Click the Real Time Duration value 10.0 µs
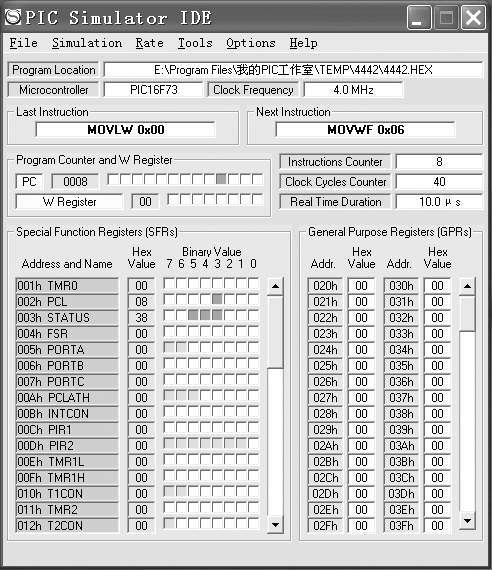Image resolution: width=492 pixels, height=570 pixels. (x=439, y=201)
